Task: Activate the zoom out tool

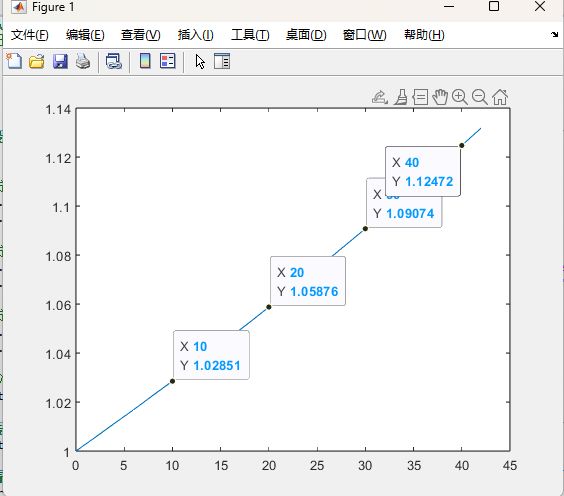Action: click(480, 97)
